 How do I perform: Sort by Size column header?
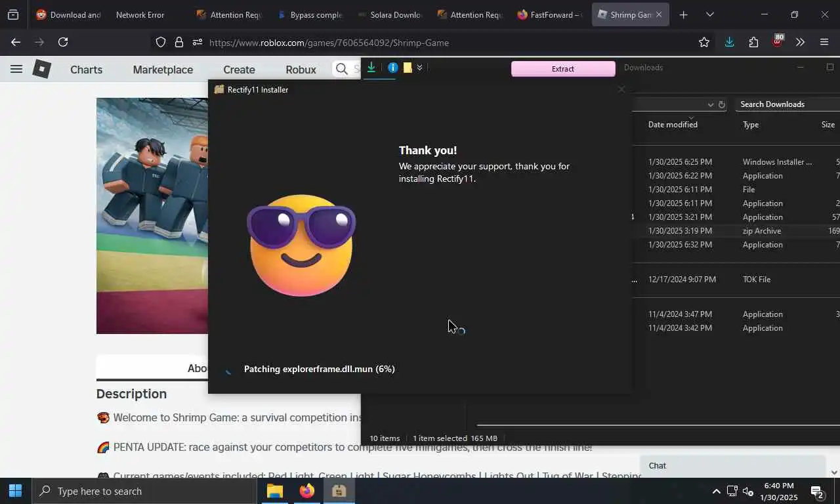tap(828, 125)
